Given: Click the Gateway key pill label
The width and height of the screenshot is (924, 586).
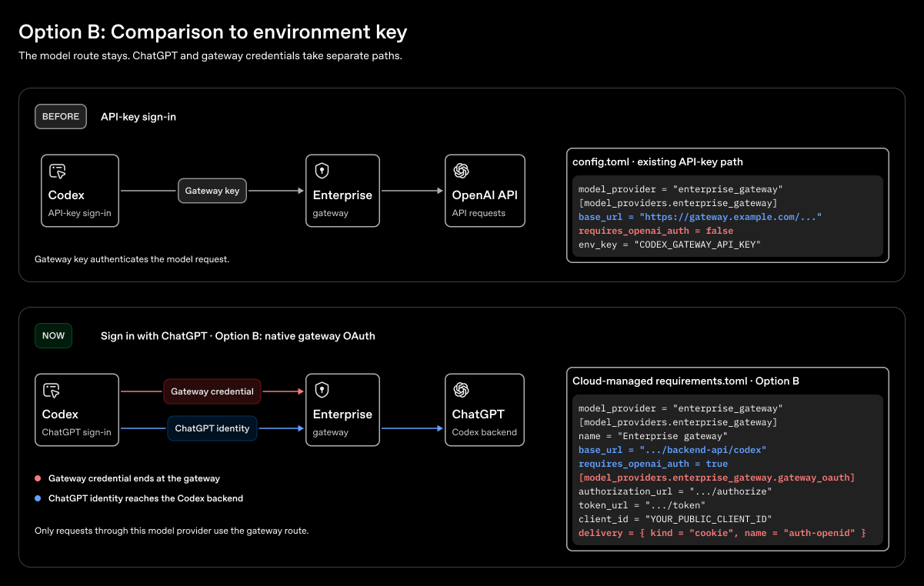Looking at the screenshot, I should [212, 191].
